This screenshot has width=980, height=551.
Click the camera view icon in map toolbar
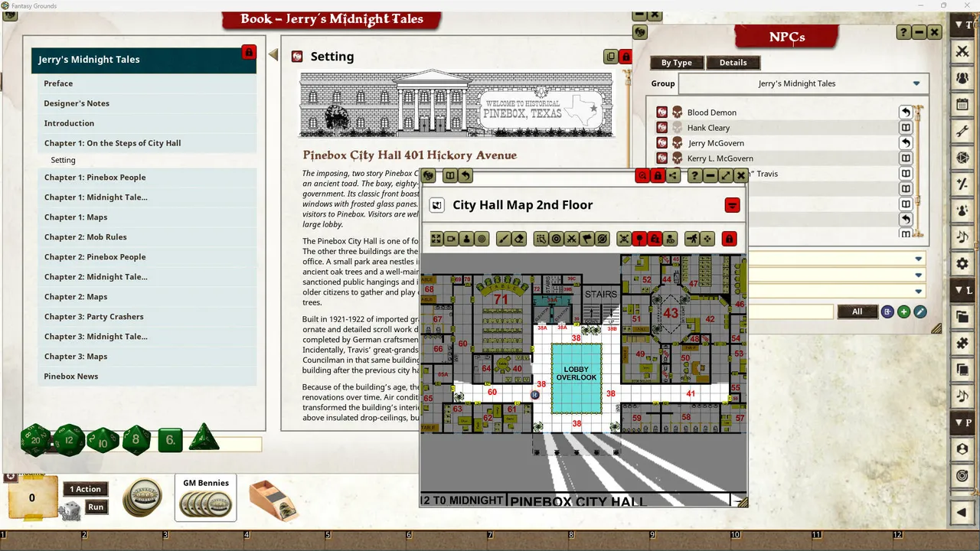click(x=451, y=239)
